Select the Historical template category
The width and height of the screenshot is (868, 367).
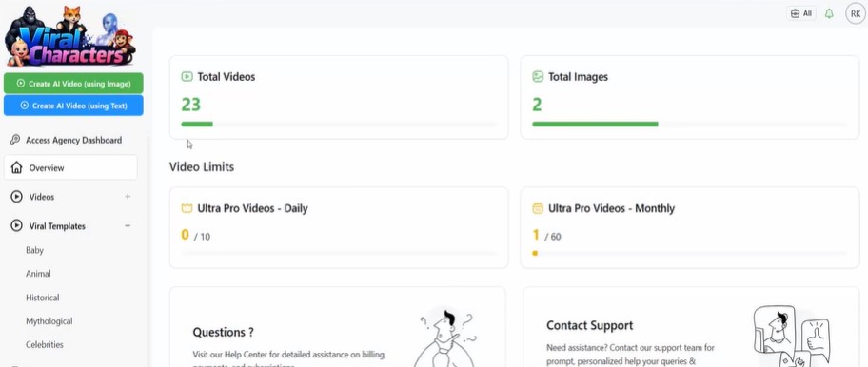pos(42,298)
